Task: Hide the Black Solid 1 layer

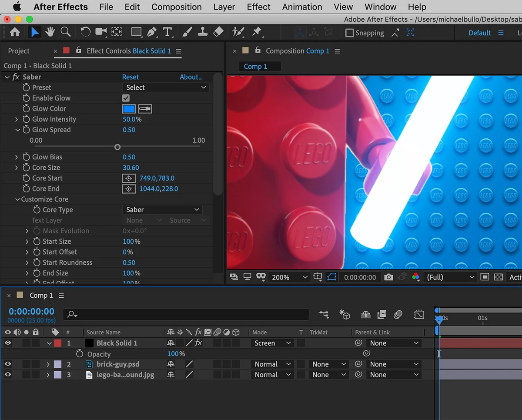Action: [x=8, y=343]
